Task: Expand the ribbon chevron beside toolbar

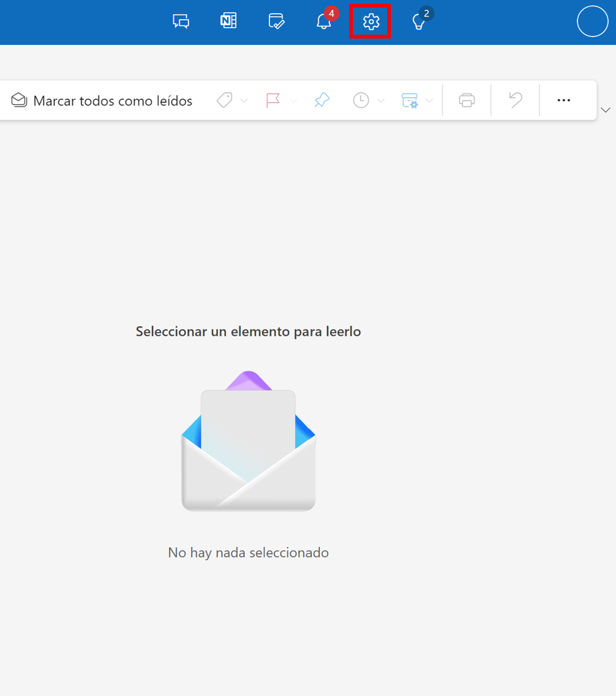Action: coord(606,109)
